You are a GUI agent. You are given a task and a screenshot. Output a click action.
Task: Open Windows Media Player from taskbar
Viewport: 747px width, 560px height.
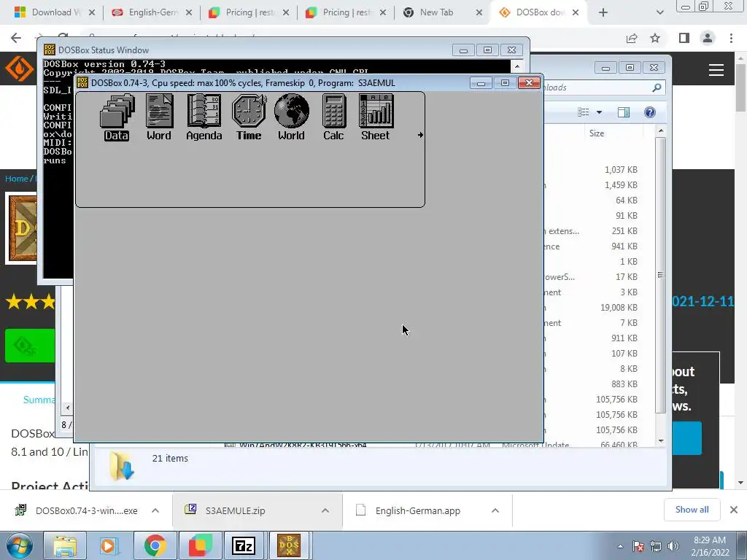109,546
